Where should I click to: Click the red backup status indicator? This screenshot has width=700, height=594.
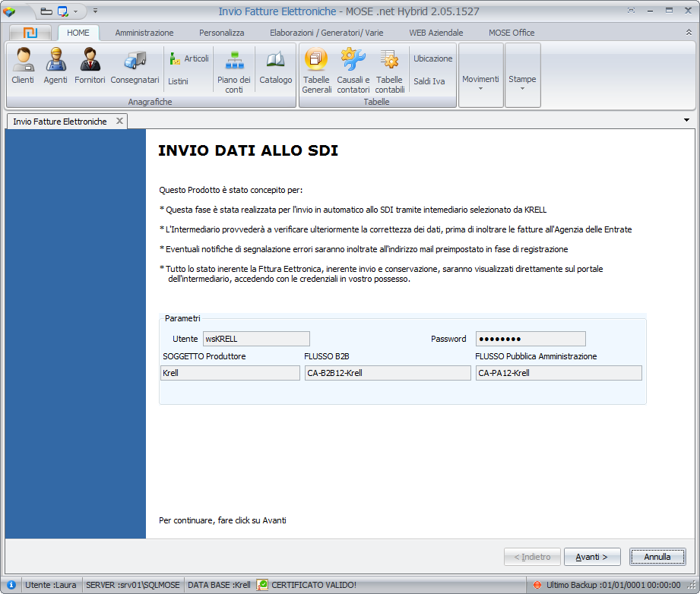tap(537, 585)
